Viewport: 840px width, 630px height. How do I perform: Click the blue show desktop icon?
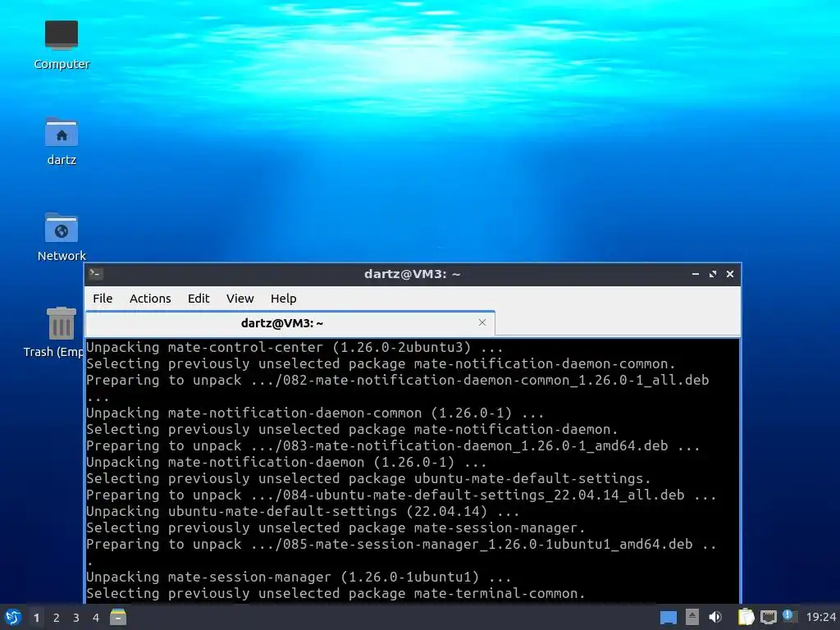pos(668,618)
